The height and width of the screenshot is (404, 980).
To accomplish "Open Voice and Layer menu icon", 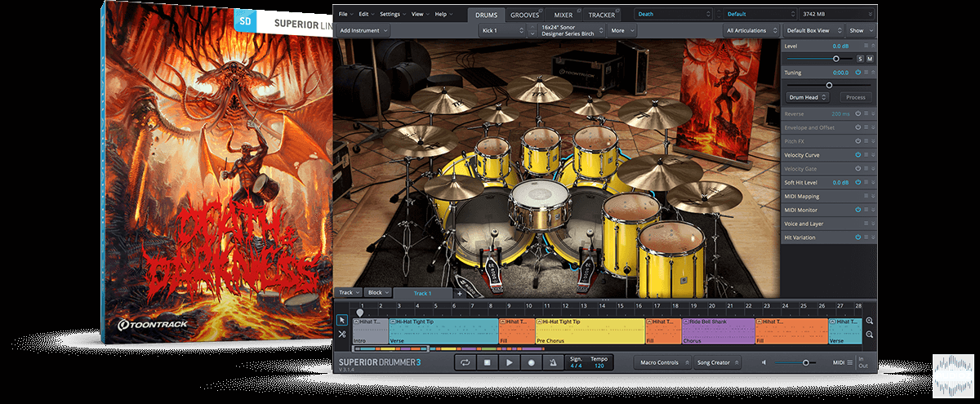I will click(x=866, y=224).
